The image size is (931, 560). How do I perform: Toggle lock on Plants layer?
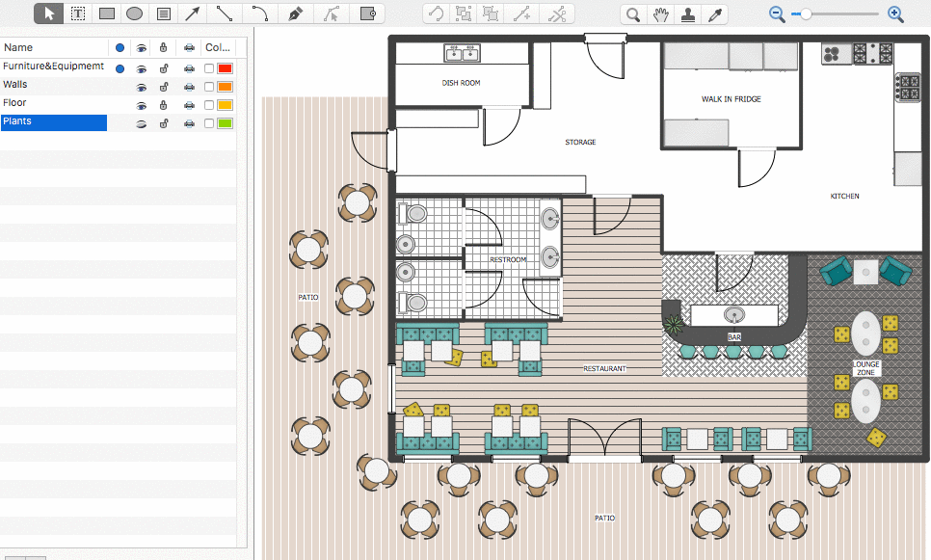point(163,123)
